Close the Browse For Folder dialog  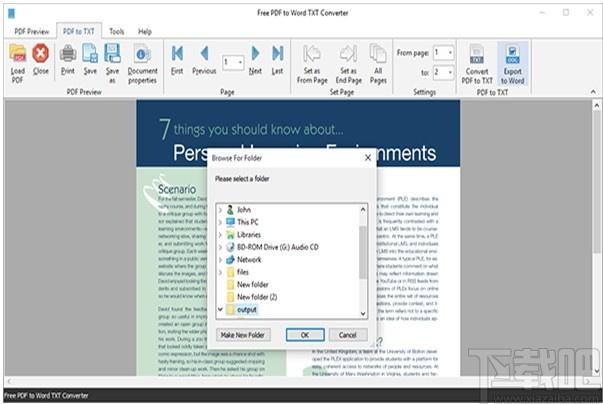point(368,158)
